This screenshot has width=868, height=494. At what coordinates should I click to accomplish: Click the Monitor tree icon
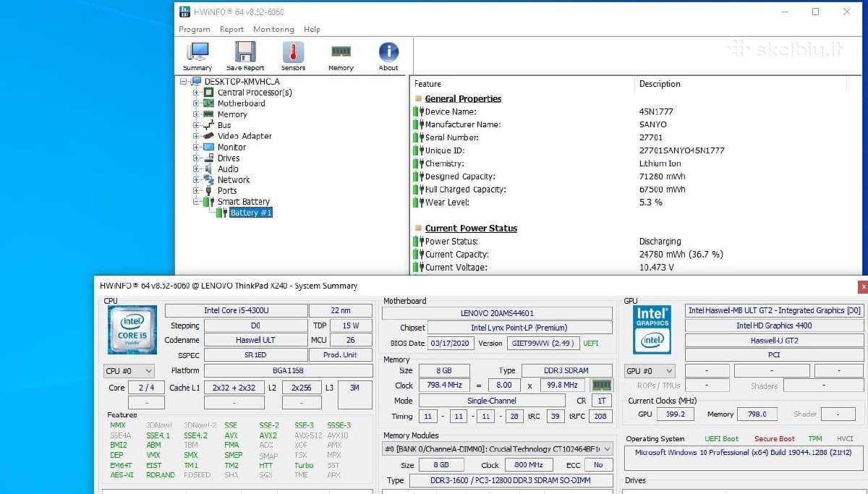[209, 147]
